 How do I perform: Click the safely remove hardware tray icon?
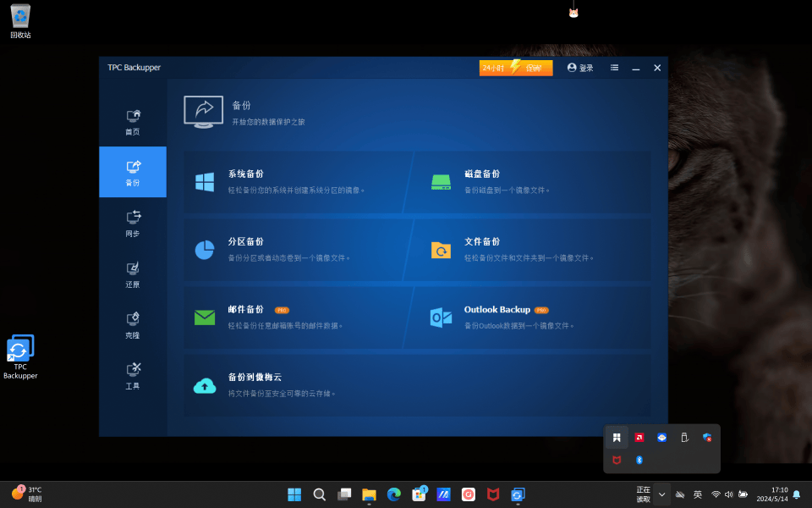pos(684,438)
